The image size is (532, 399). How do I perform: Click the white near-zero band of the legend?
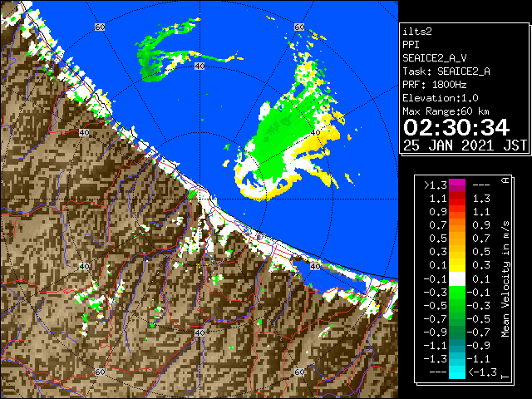click(457, 279)
